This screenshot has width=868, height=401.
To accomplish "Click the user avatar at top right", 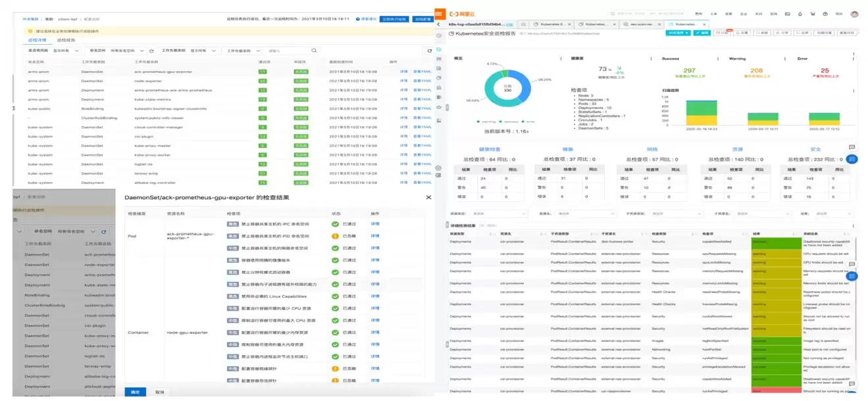I will (x=854, y=13).
